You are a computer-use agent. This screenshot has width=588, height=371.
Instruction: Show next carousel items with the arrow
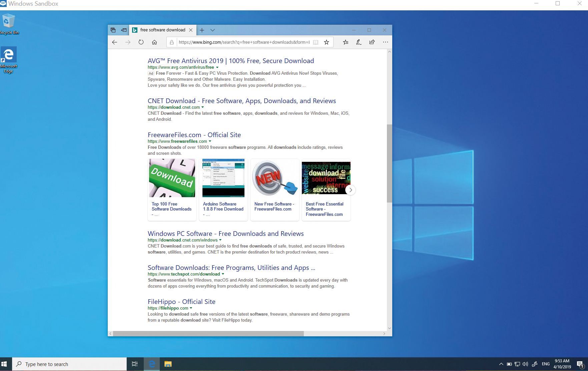coord(351,190)
